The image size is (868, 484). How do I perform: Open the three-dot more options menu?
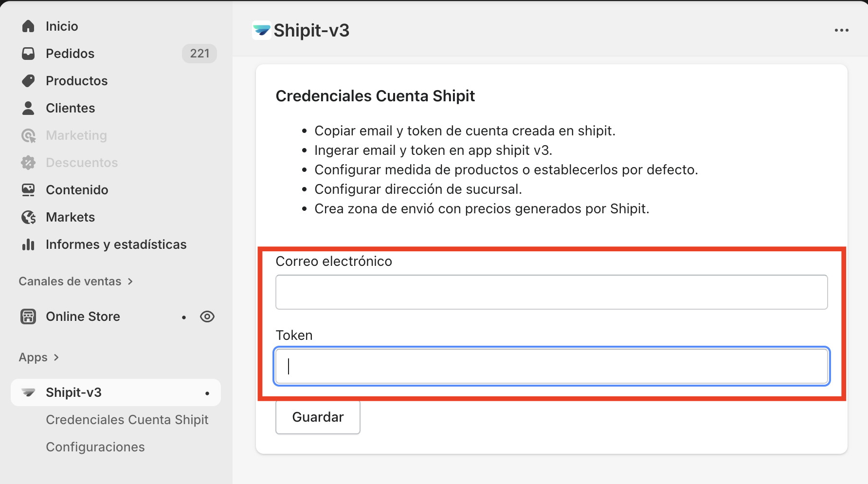coord(841,30)
